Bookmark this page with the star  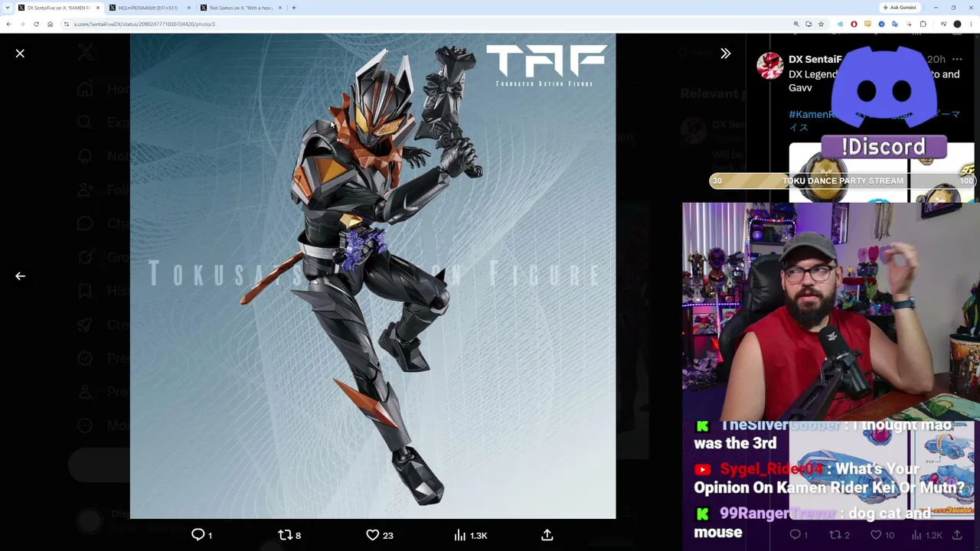click(x=821, y=24)
